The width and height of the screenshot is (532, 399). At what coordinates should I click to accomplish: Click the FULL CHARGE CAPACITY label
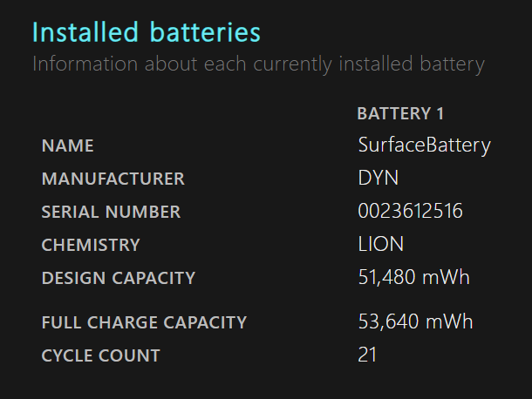pyautogui.click(x=144, y=322)
